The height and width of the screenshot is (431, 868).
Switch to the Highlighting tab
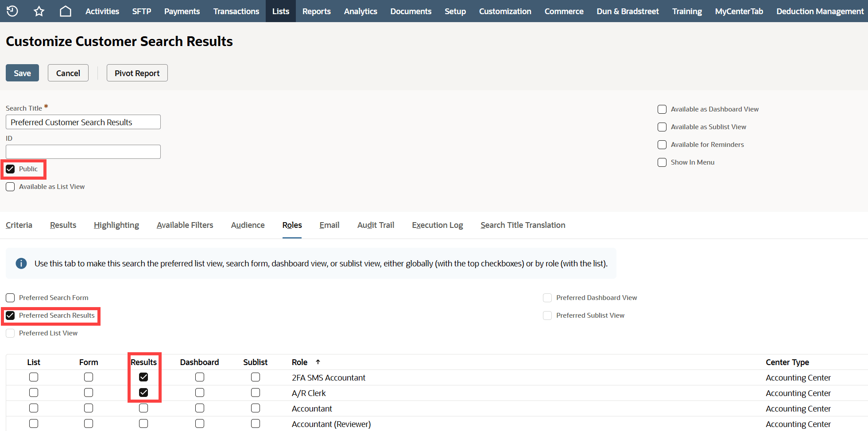[x=116, y=225]
